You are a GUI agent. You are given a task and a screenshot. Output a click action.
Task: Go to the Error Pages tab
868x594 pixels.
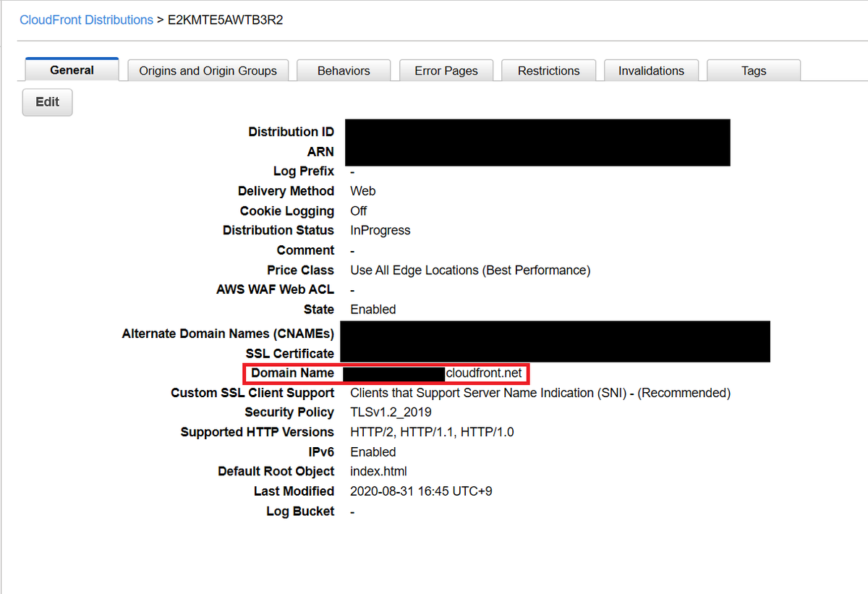point(446,70)
